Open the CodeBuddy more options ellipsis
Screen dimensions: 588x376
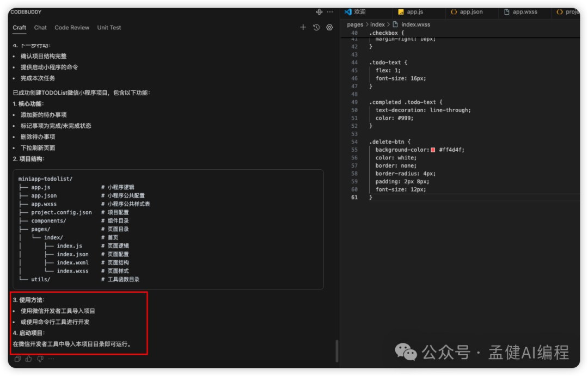click(x=330, y=12)
